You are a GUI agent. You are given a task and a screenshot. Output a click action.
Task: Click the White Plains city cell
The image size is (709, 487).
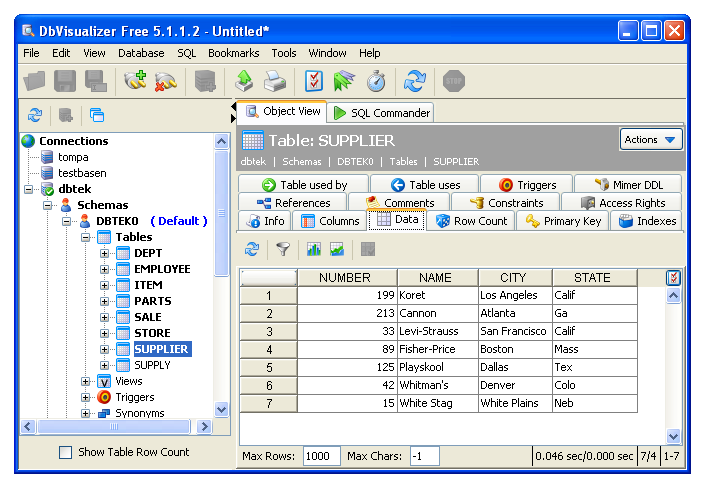pyautogui.click(x=515, y=403)
